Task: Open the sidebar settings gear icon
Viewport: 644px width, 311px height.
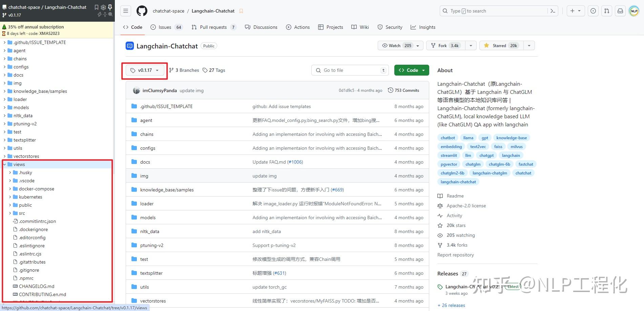Action: tap(103, 7)
